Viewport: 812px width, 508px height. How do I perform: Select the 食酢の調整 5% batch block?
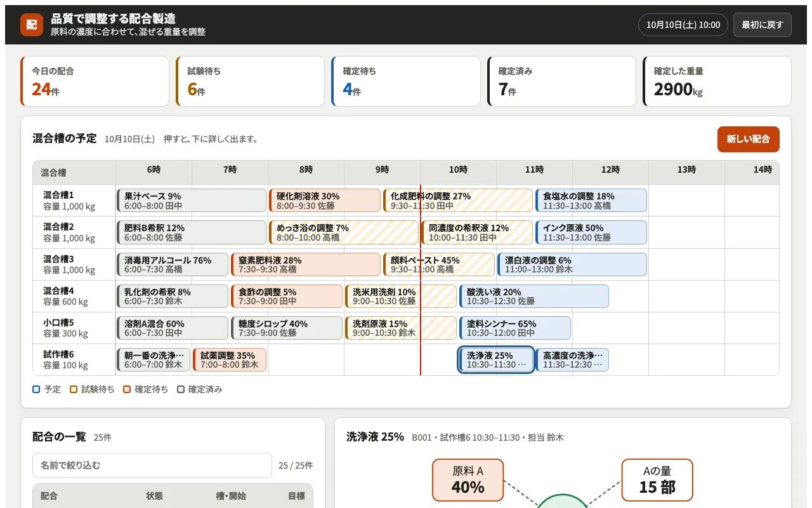pos(287,297)
